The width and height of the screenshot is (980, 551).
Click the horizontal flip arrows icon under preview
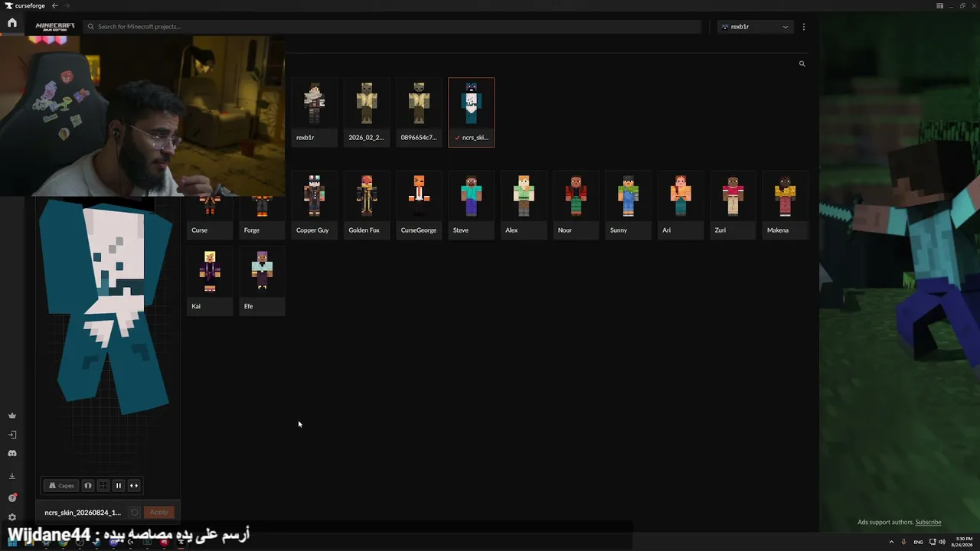[x=134, y=485]
